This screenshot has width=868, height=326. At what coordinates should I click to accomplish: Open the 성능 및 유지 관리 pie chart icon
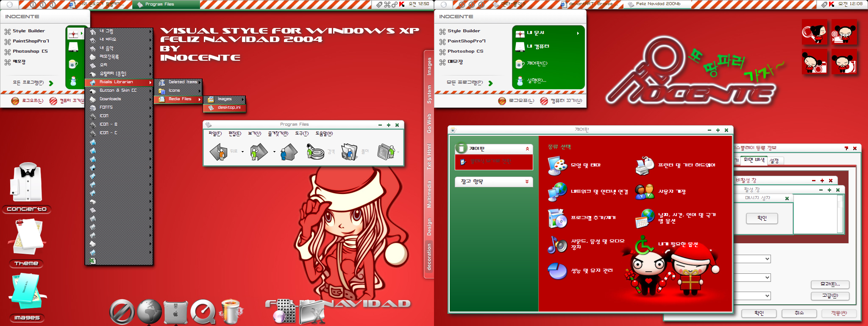pyautogui.click(x=557, y=271)
